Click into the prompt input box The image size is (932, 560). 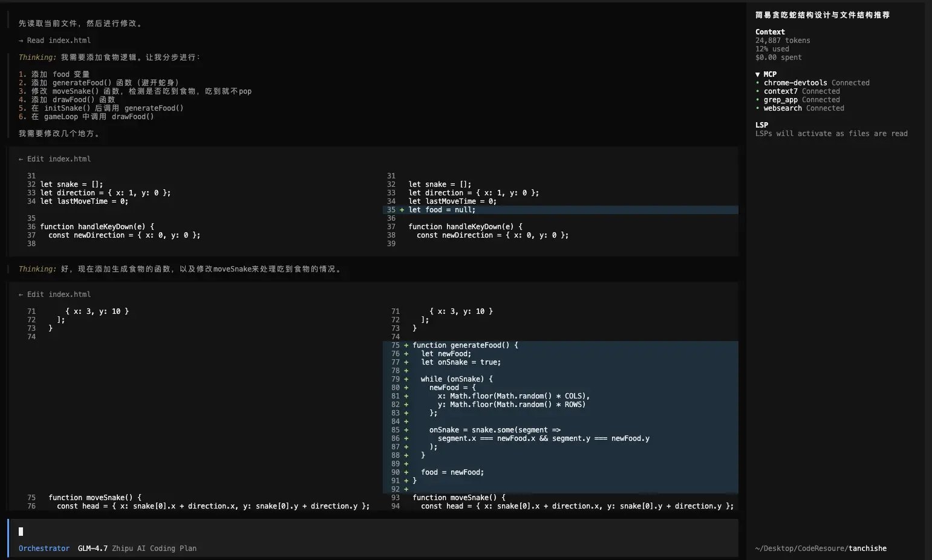[x=363, y=532]
